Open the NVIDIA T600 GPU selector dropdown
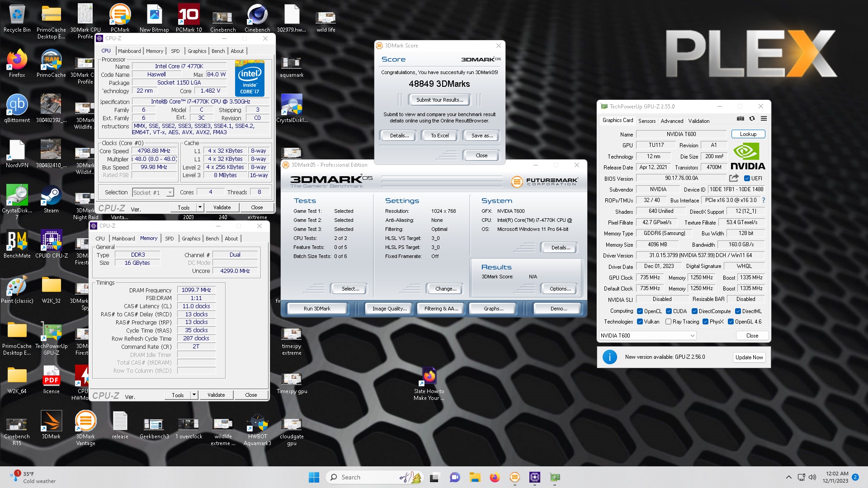This screenshot has width=868, height=488. tap(647, 335)
